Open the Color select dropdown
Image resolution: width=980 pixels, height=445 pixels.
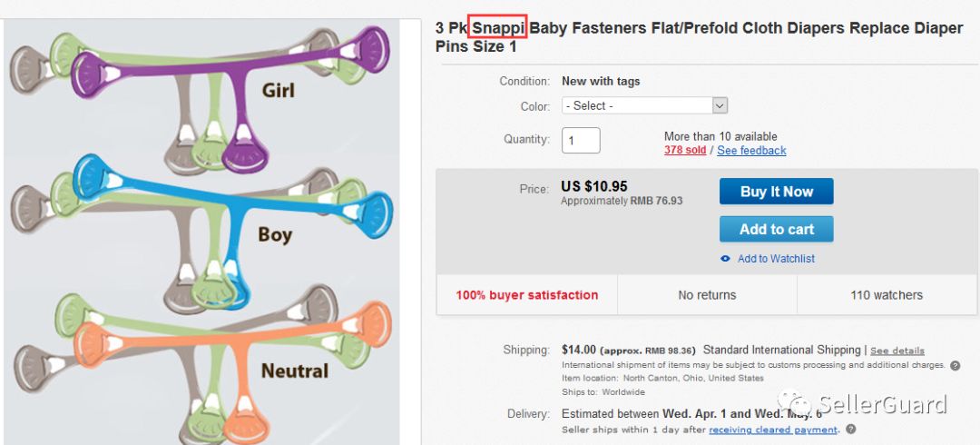point(644,105)
